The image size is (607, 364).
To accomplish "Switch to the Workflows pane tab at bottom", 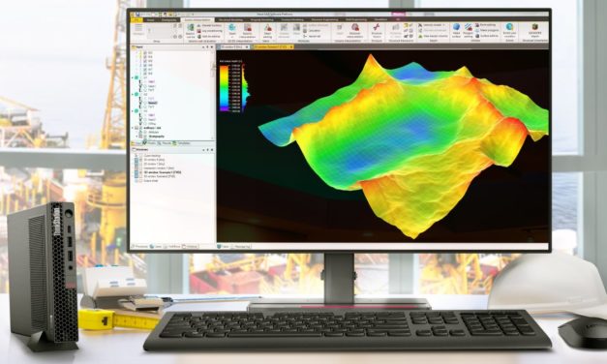I will [x=172, y=246].
